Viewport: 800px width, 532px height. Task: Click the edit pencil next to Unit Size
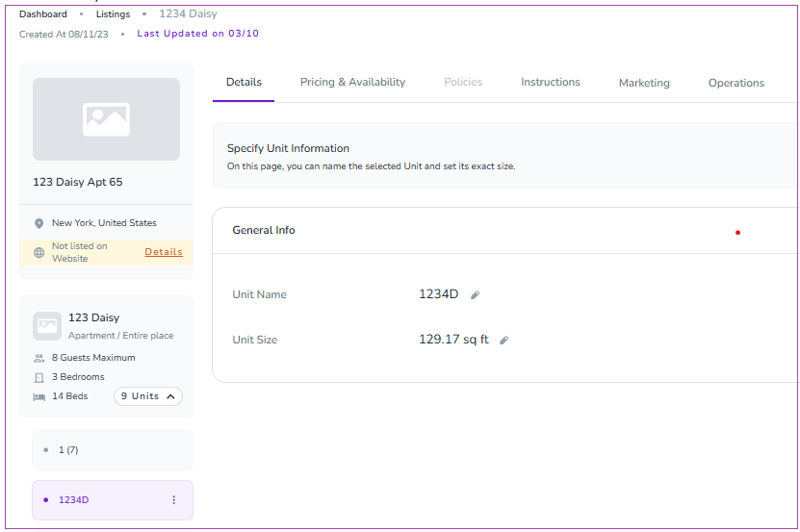pos(503,341)
